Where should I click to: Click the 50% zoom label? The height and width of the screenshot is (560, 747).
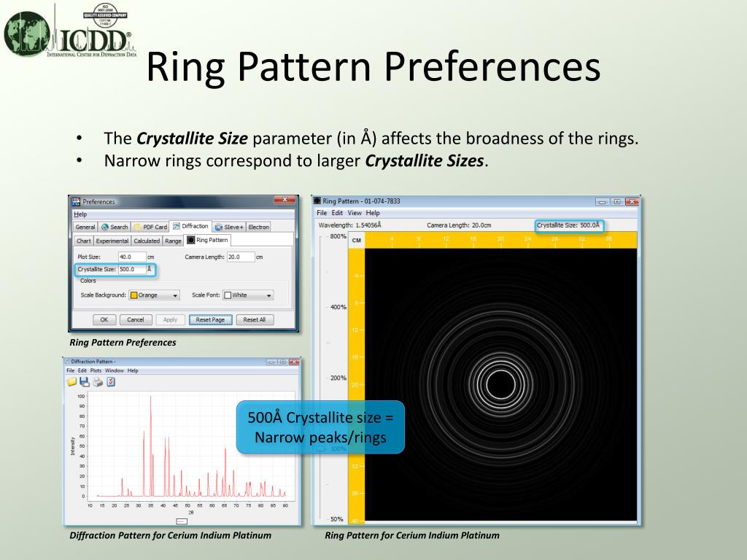pyautogui.click(x=337, y=519)
